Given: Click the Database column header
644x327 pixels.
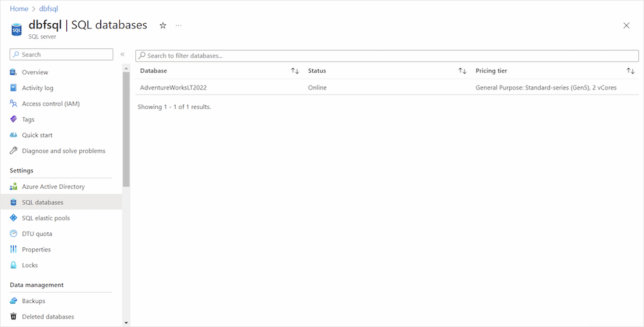Looking at the screenshot, I should click(x=154, y=71).
